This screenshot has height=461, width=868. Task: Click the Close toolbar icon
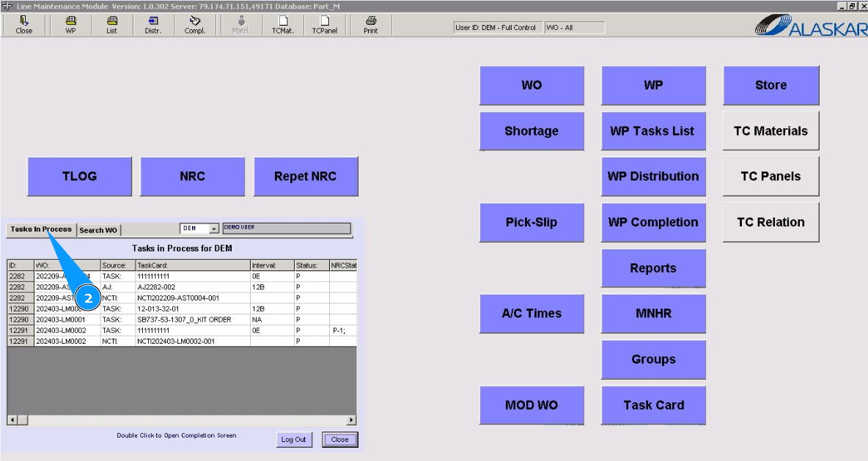[x=23, y=26]
